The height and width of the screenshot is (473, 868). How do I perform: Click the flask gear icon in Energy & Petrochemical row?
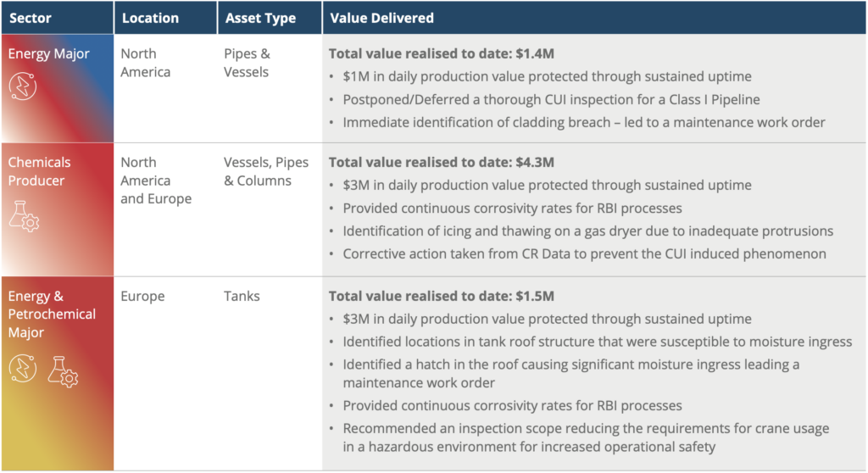pos(63,371)
